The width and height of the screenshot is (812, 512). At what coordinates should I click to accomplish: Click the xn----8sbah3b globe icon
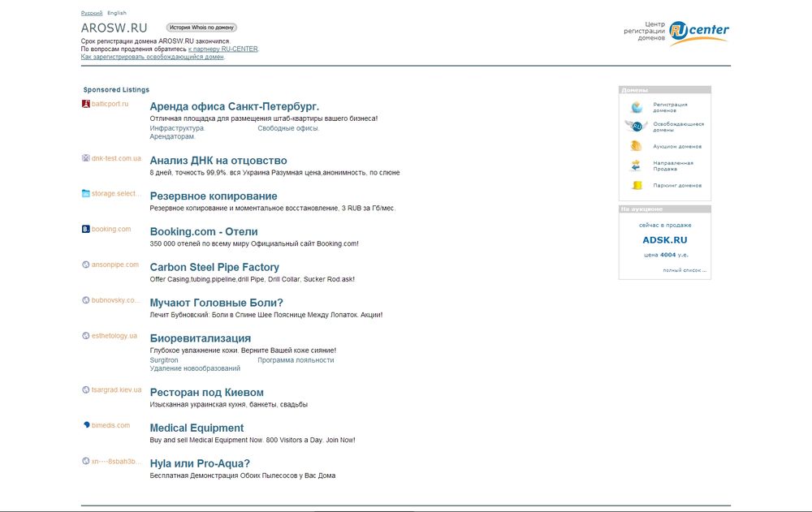(86, 461)
